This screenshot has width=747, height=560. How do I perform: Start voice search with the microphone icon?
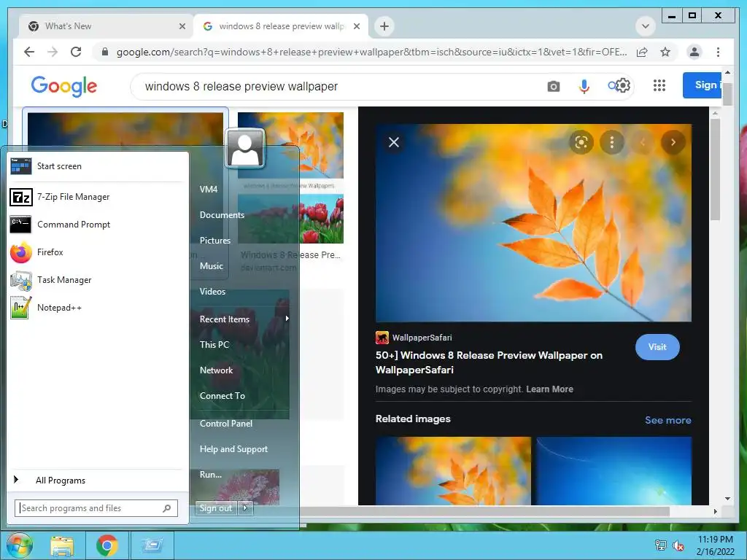(584, 86)
